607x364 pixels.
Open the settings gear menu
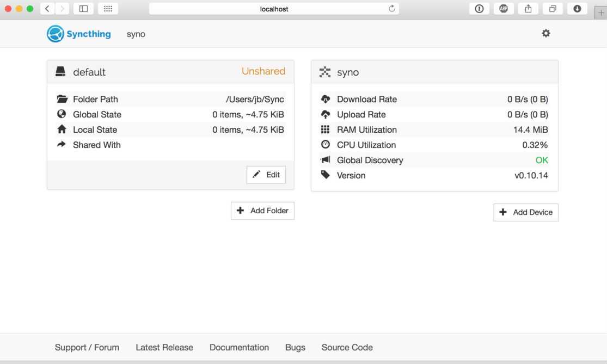[545, 33]
